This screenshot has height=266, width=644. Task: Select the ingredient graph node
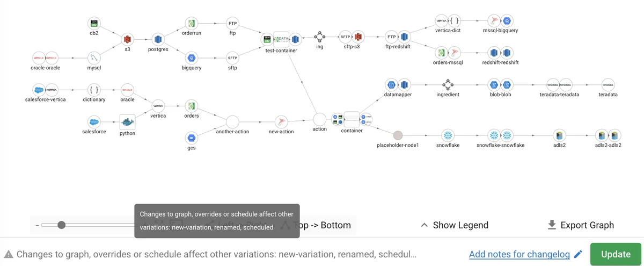pyautogui.click(x=448, y=84)
